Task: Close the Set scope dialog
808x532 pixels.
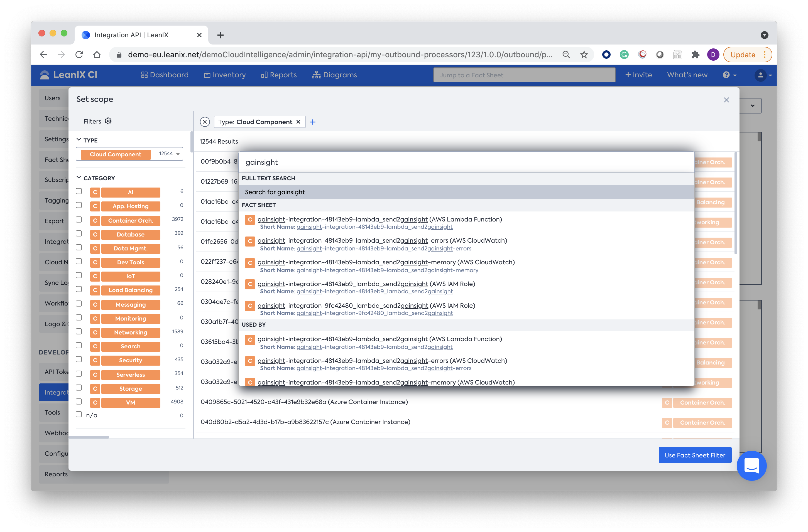Action: (x=726, y=100)
